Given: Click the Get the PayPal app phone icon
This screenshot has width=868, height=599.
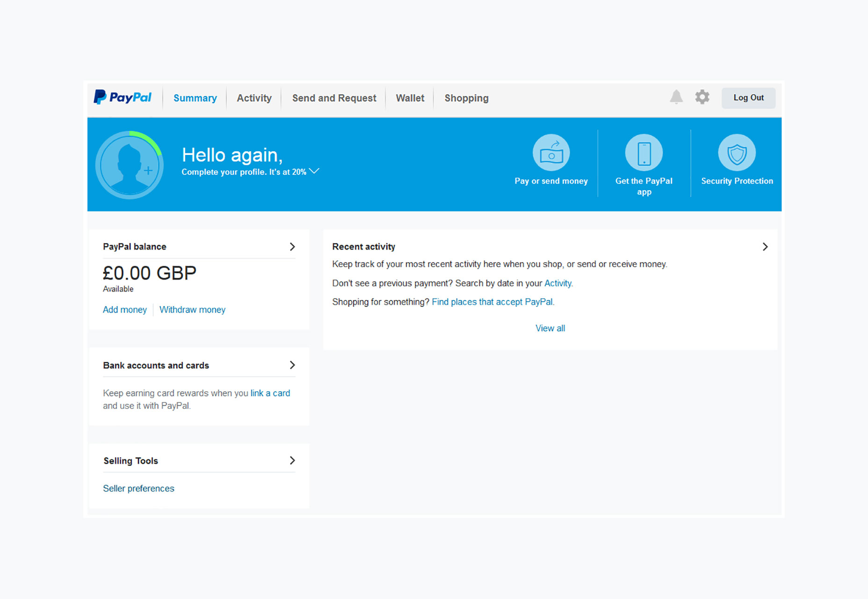Looking at the screenshot, I should [644, 153].
